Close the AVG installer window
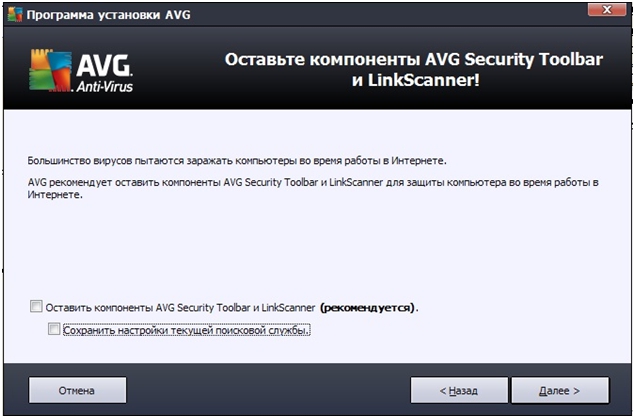The image size is (635, 418). 606,10
